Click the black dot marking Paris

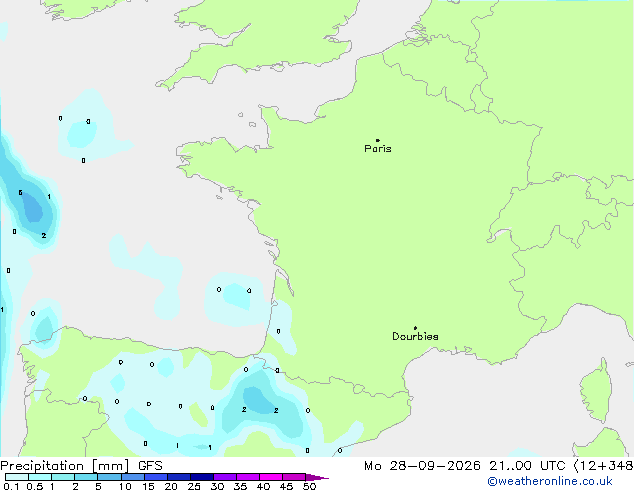click(x=378, y=140)
